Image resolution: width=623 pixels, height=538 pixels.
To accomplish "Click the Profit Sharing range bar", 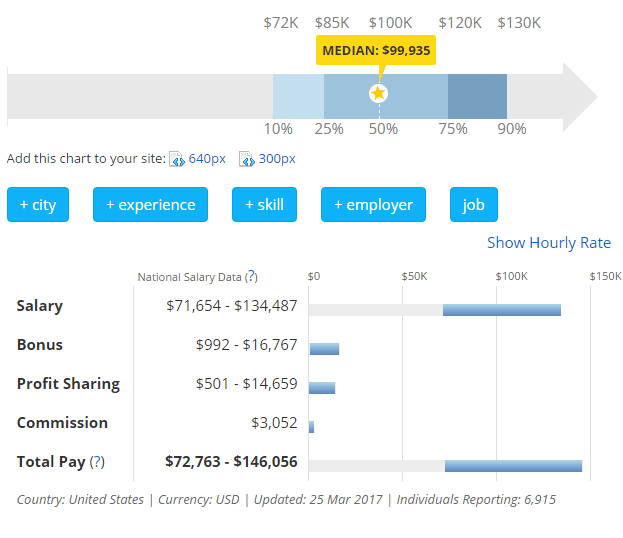I will coord(322,388).
